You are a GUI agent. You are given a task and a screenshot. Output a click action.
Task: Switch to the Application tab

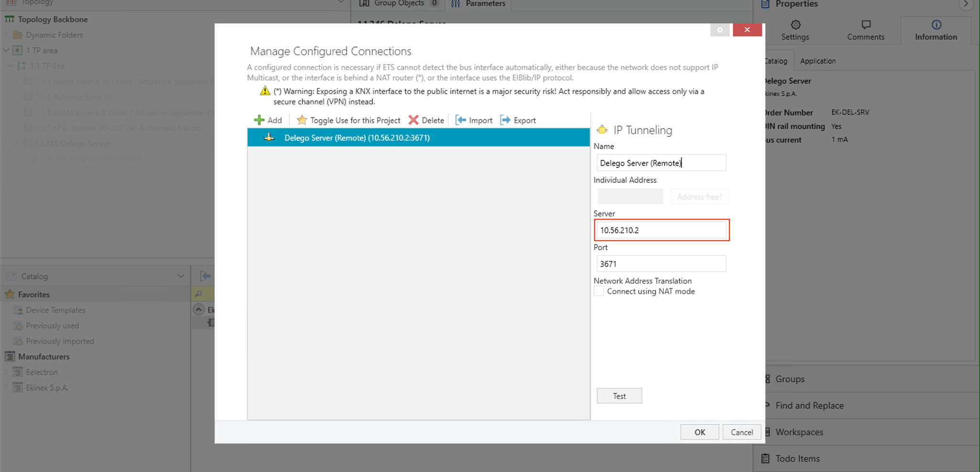click(818, 61)
